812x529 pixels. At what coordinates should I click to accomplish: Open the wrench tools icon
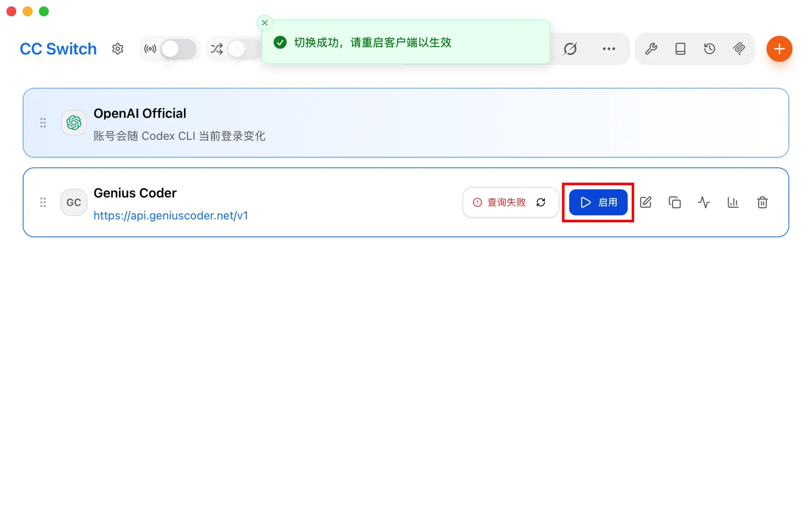pos(651,49)
